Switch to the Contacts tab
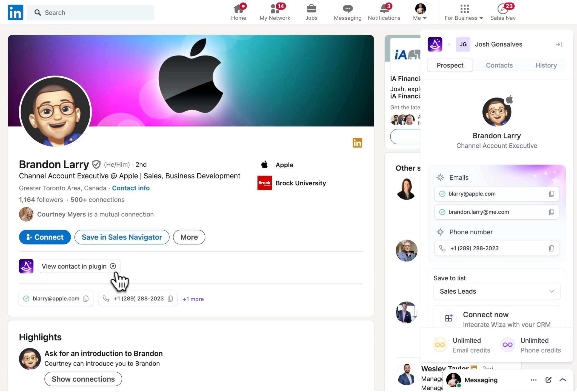 point(499,65)
